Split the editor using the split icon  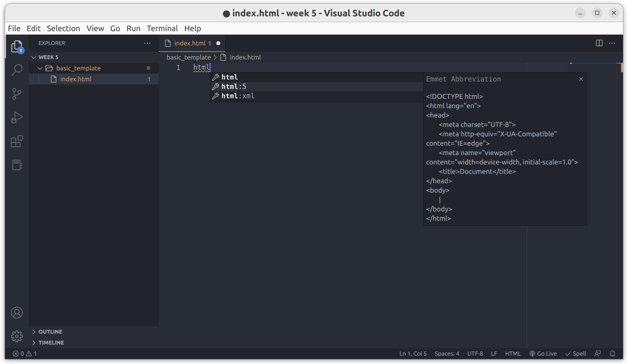pos(599,43)
